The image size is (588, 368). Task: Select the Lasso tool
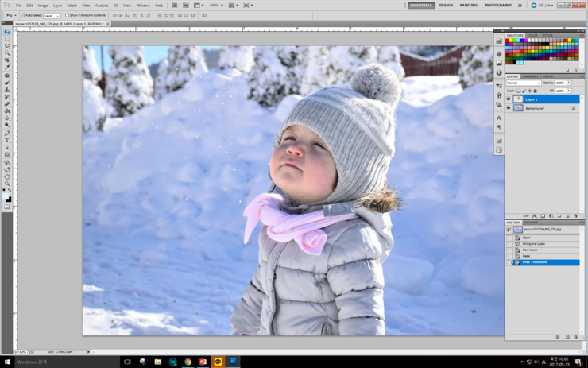[8, 46]
